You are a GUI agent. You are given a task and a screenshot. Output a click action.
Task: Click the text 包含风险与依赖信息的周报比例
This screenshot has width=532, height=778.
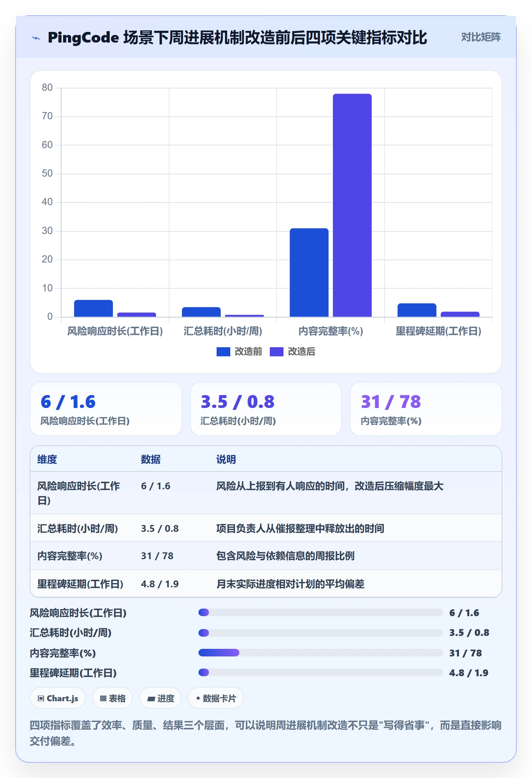click(285, 556)
